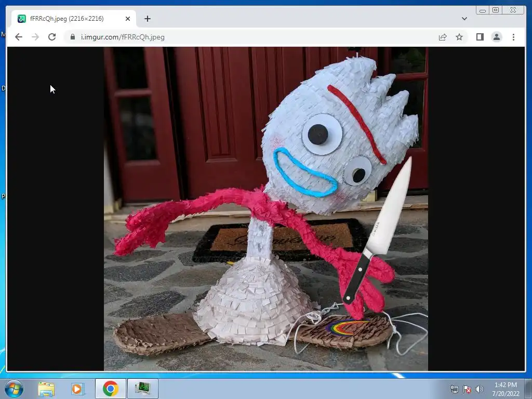Reload the imgur image page
The width and height of the screenshot is (532, 399).
tap(52, 37)
